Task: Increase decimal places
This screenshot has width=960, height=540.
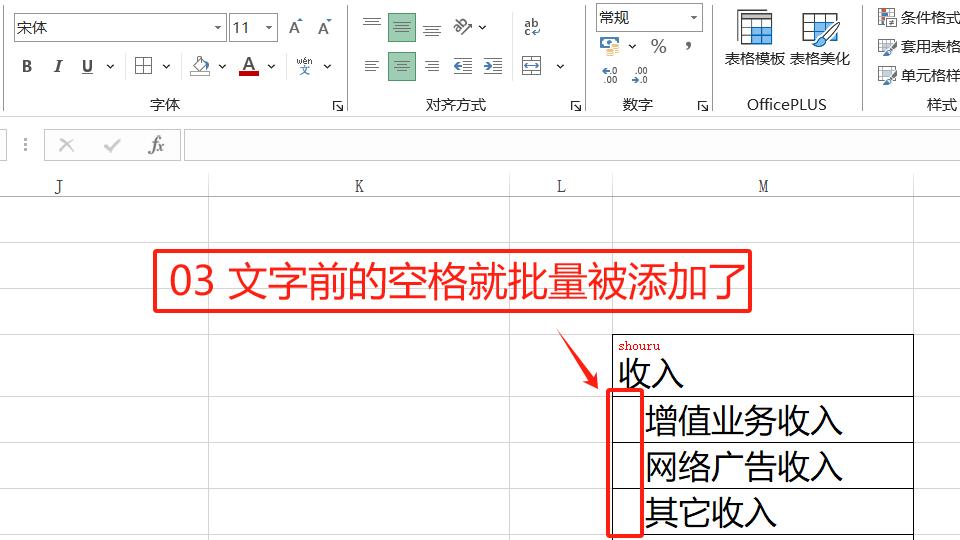Action: pyautogui.click(x=610, y=75)
